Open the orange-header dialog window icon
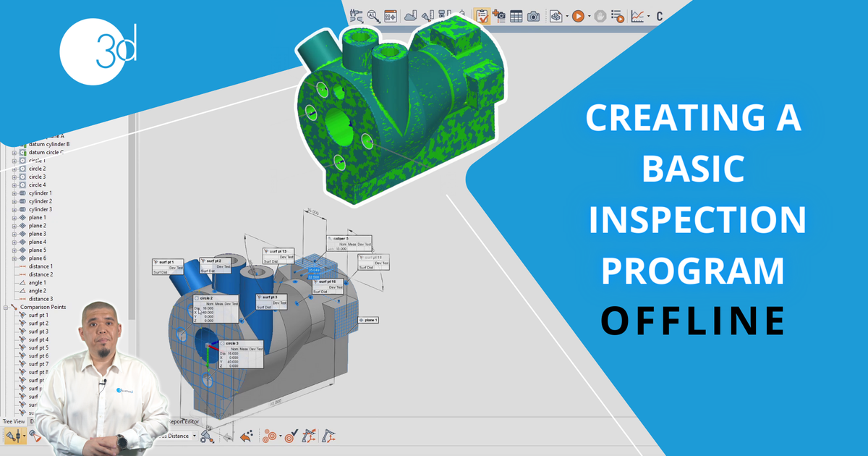This screenshot has width=868, height=456. click(391, 15)
